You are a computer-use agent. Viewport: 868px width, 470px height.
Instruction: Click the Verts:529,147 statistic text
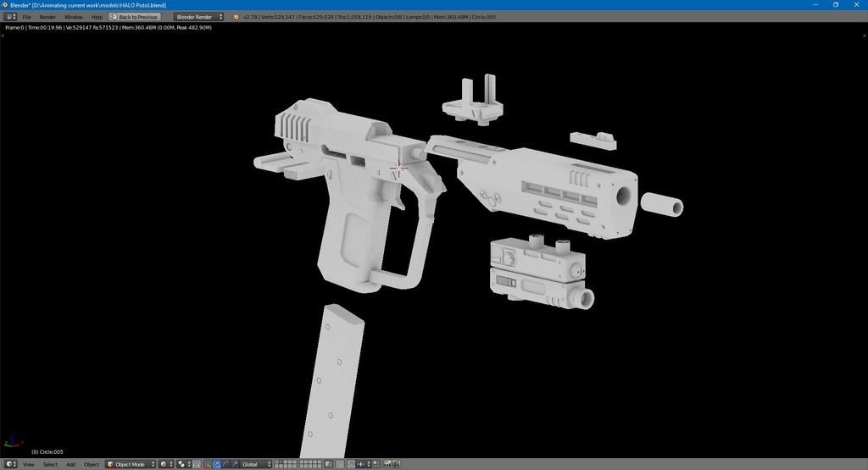point(278,17)
